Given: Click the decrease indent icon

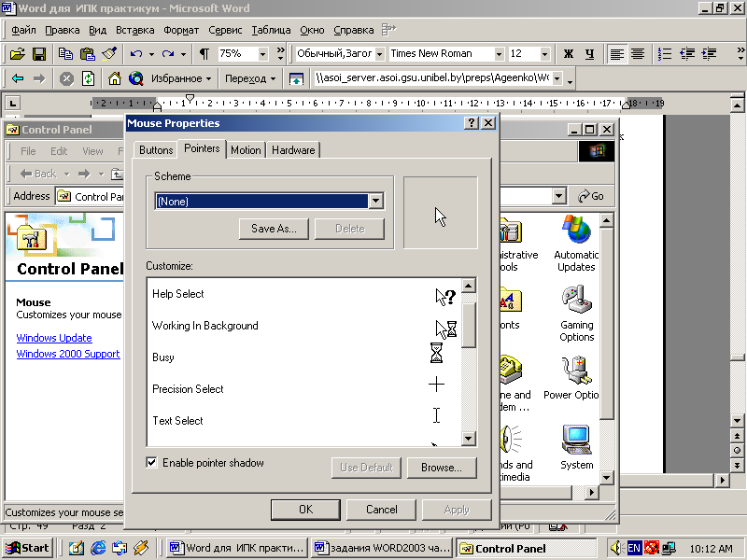Looking at the screenshot, I should (x=687, y=54).
